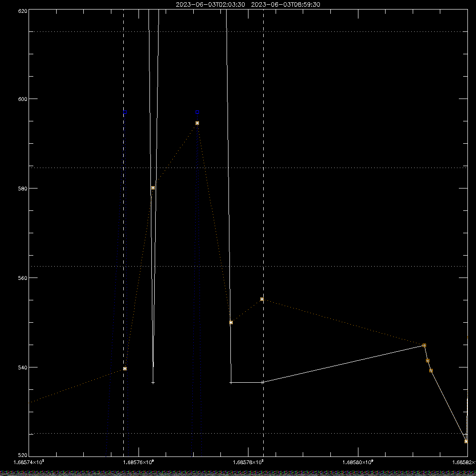Click the start time label 2023-06-03T02:03:30
The image size is (476, 476).
[x=210, y=5]
